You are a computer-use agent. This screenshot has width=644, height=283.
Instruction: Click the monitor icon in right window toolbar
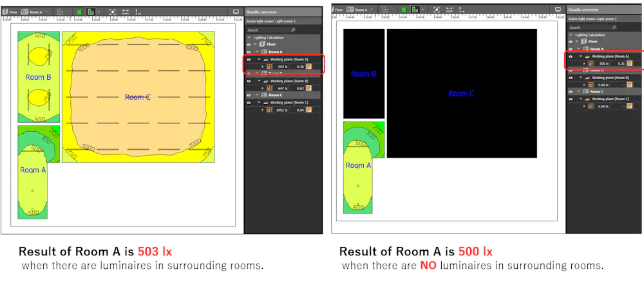coord(558,9)
